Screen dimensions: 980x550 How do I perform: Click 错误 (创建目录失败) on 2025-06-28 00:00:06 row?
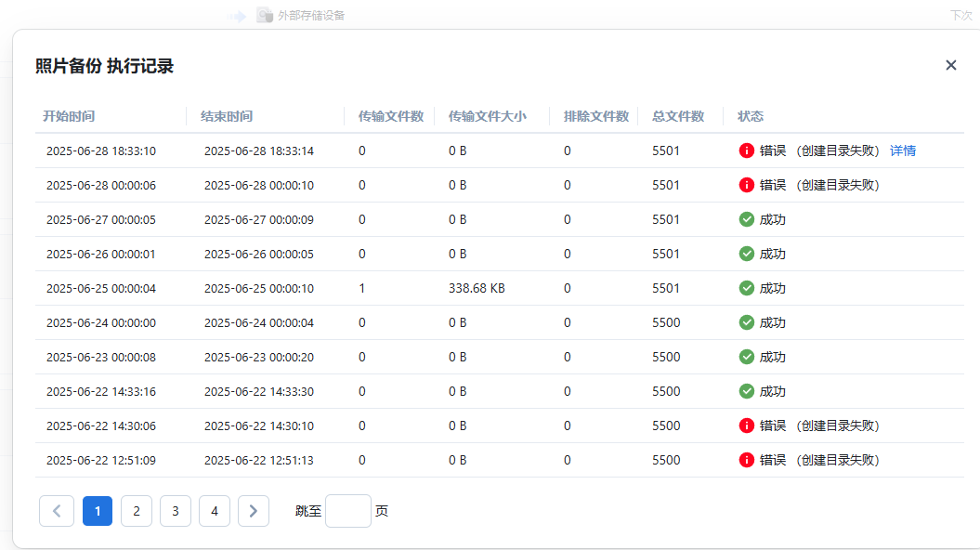click(819, 185)
